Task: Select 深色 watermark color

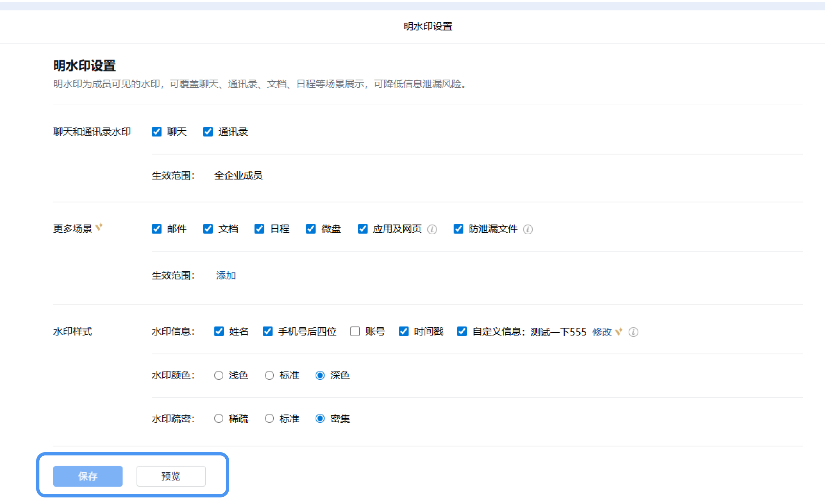Action: [320, 375]
